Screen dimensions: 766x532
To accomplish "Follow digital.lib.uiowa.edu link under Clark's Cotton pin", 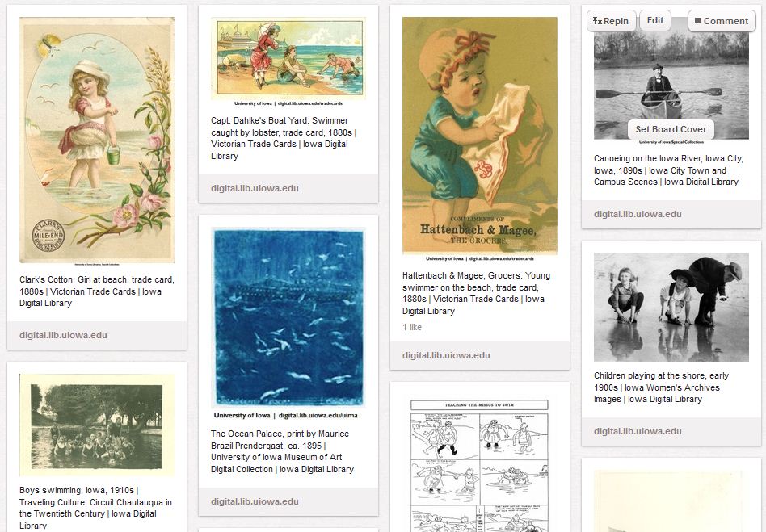I will (x=64, y=335).
